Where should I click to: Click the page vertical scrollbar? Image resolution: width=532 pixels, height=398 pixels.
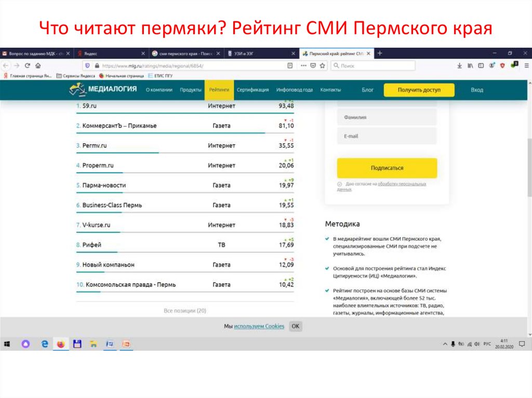(x=529, y=168)
